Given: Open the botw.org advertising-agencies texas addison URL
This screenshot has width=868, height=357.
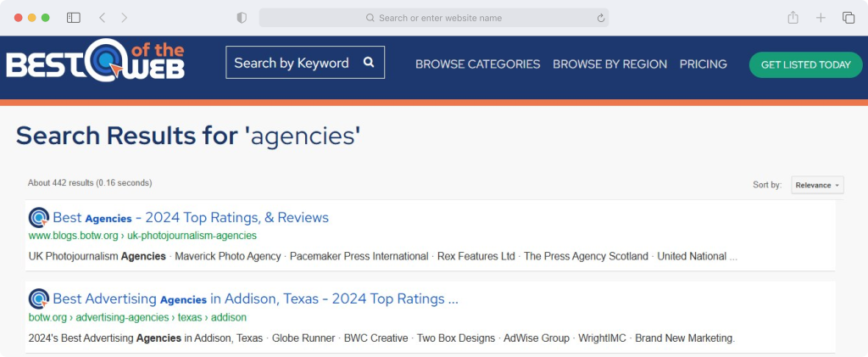Looking at the screenshot, I should (137, 318).
